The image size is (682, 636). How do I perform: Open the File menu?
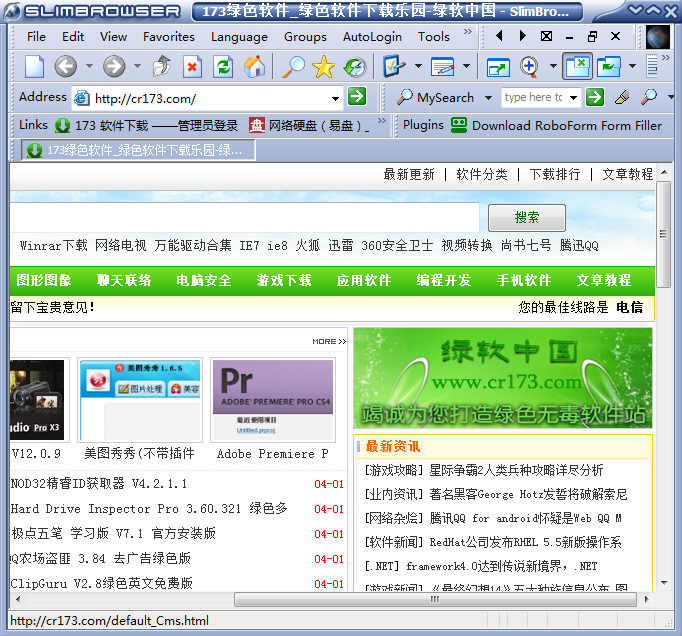tap(36, 37)
